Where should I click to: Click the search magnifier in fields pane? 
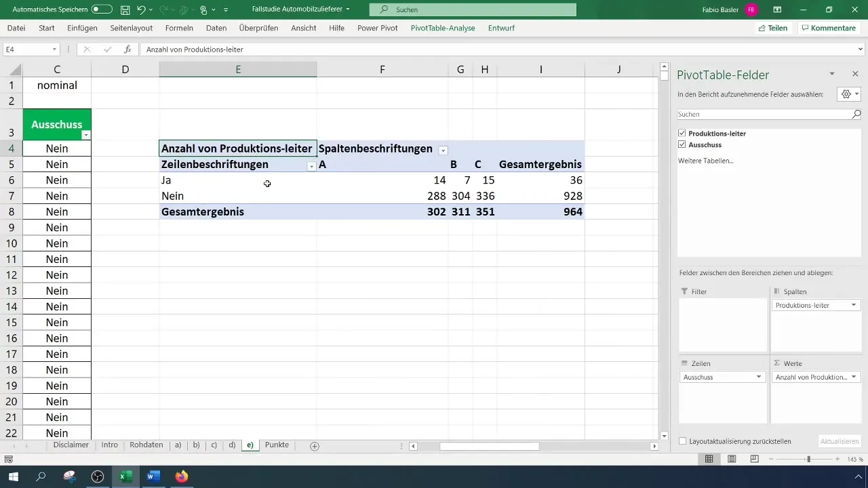[856, 115]
